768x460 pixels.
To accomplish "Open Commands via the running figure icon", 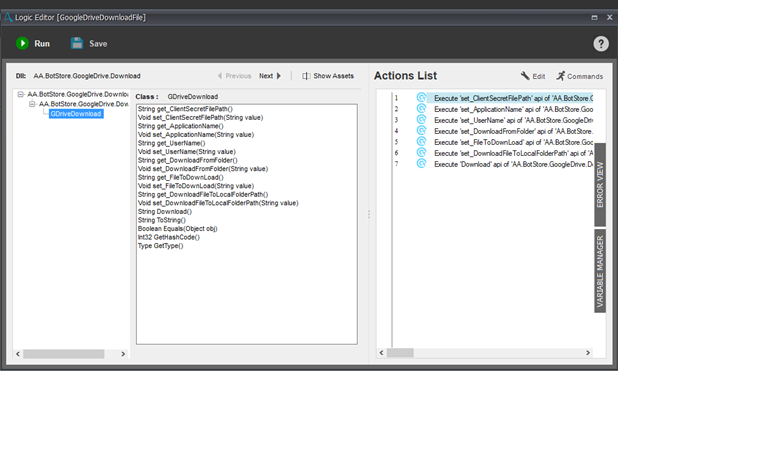I will pyautogui.click(x=560, y=75).
